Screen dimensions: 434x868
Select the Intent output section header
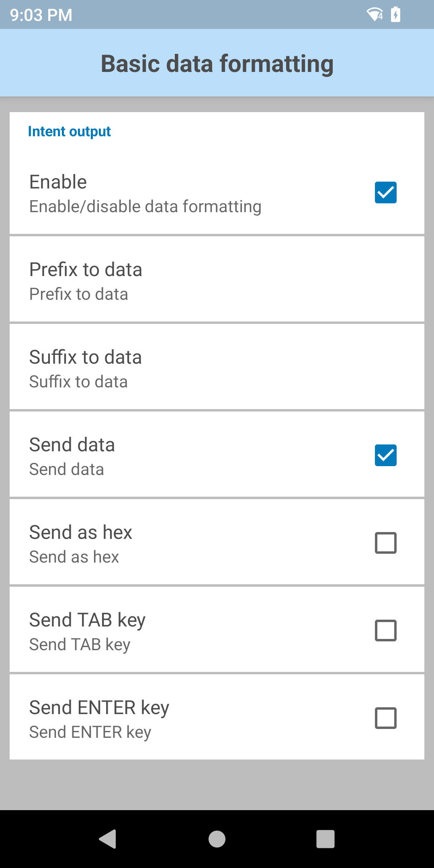pyautogui.click(x=70, y=132)
